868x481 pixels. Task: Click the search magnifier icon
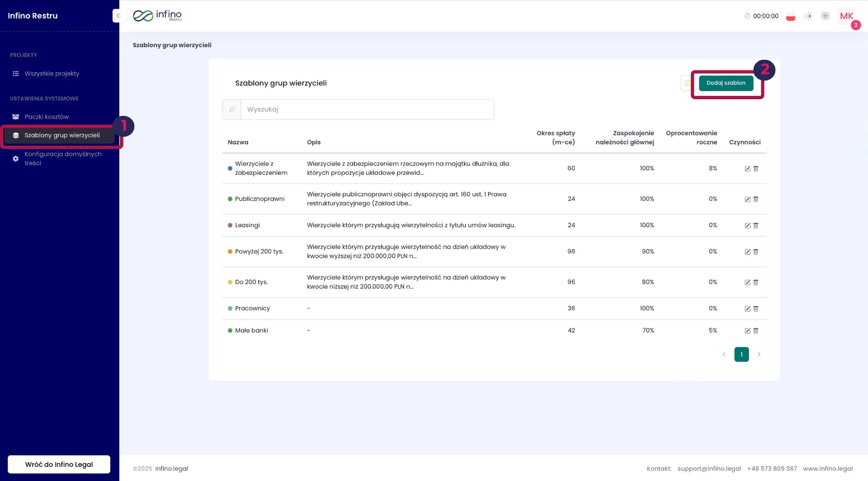pos(231,109)
